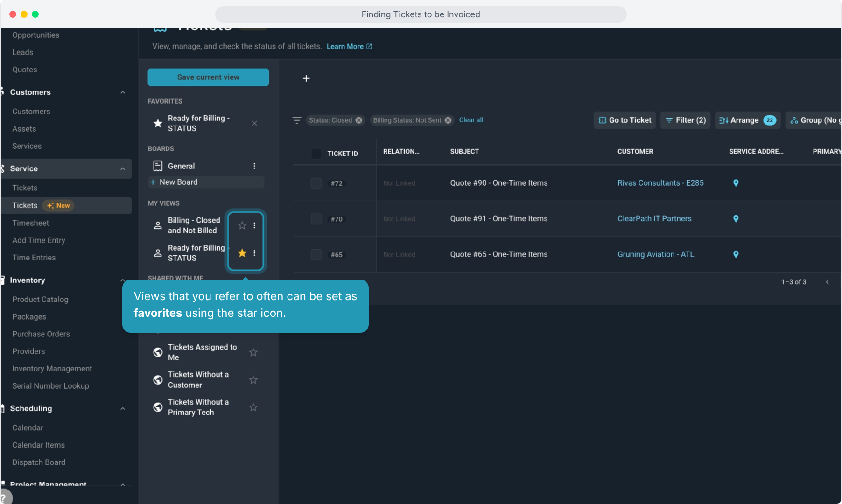Screen dimensions: 842x504
Task: Open service address pin for Gruning Aviation
Action: pos(736,254)
